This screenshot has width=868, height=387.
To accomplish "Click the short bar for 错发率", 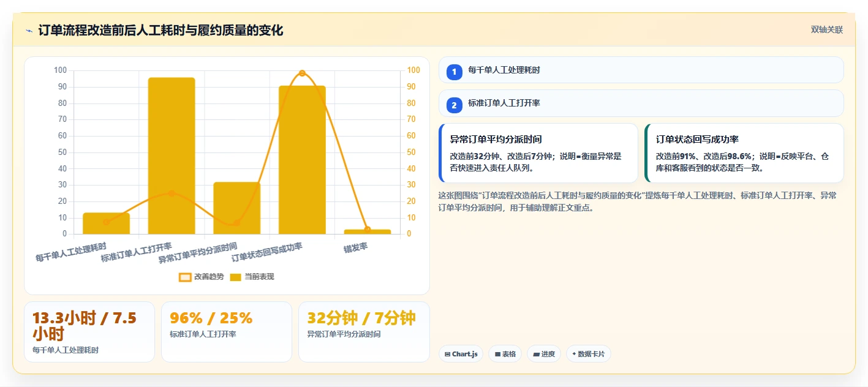I will point(367,231).
